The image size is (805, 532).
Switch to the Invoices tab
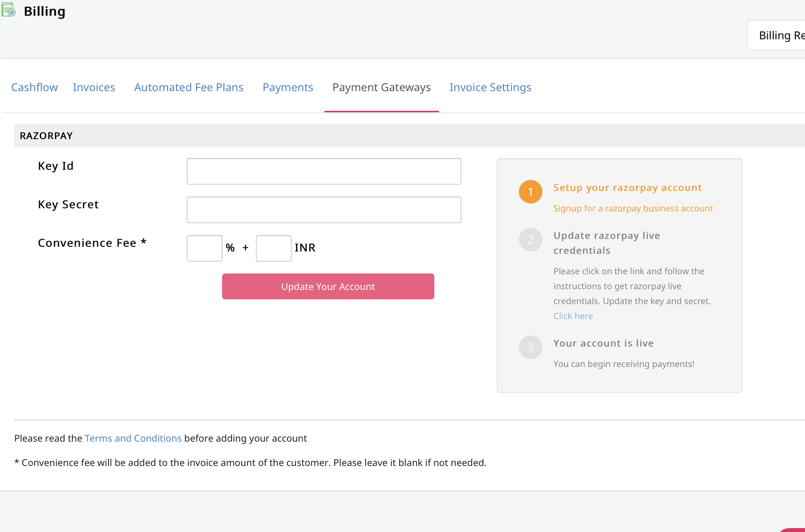point(94,87)
